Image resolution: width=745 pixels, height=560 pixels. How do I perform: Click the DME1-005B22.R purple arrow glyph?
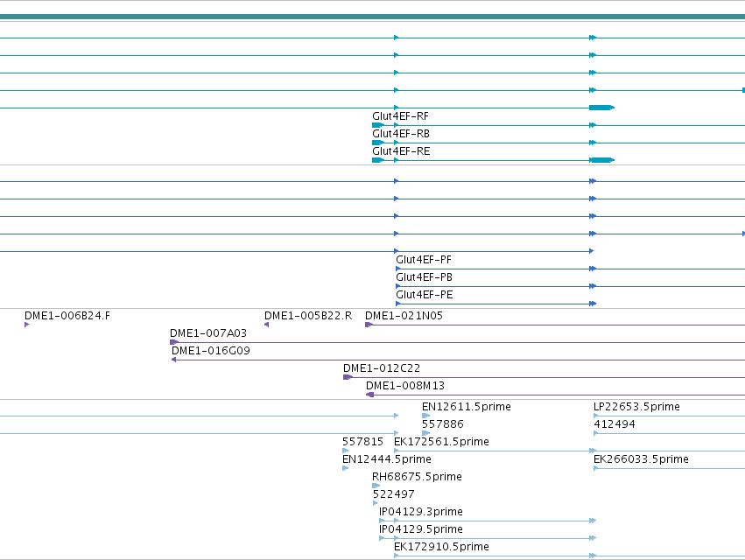tap(266, 325)
